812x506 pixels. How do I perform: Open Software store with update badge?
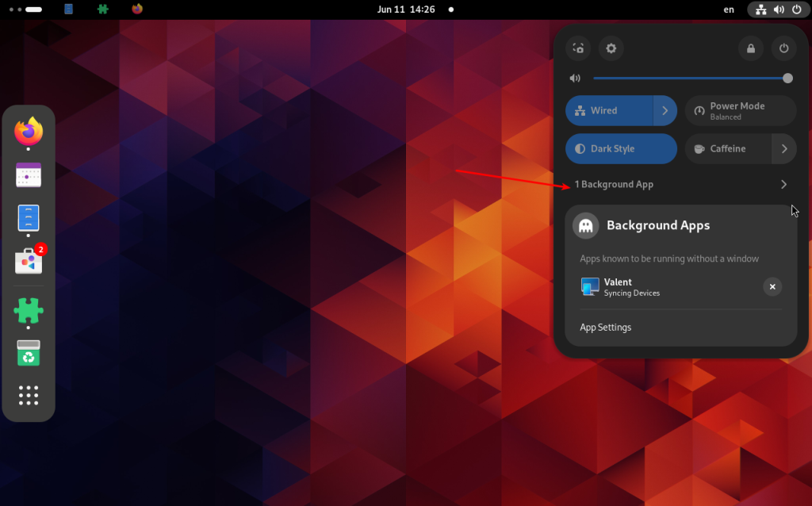(x=29, y=260)
